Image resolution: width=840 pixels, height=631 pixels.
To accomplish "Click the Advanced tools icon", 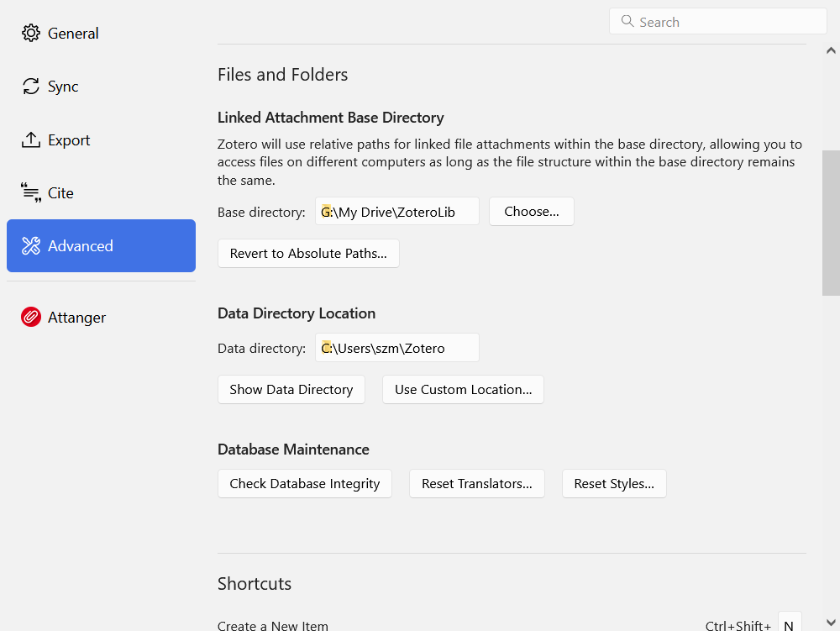I will [x=30, y=246].
